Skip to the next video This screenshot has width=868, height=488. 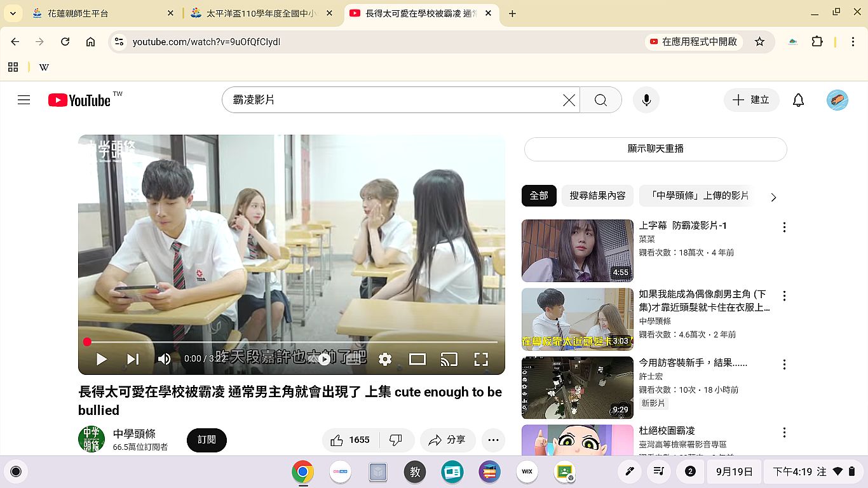click(133, 359)
